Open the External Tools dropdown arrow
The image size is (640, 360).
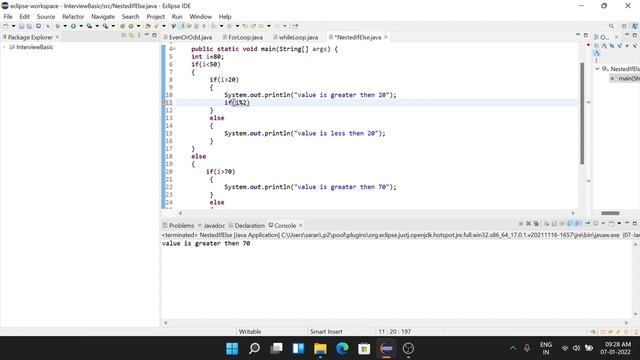point(113,26)
